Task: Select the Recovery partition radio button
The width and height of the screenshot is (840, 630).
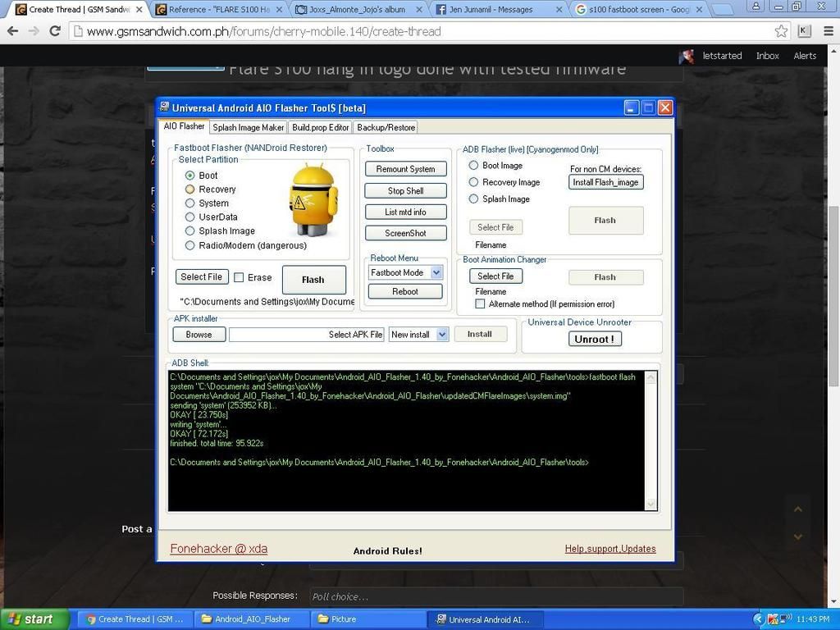Action: point(190,189)
